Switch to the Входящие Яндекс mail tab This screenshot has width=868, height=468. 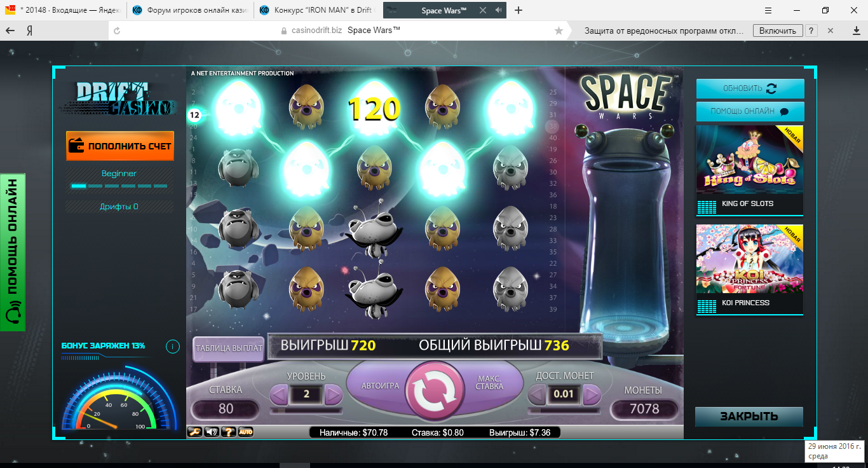[62, 10]
